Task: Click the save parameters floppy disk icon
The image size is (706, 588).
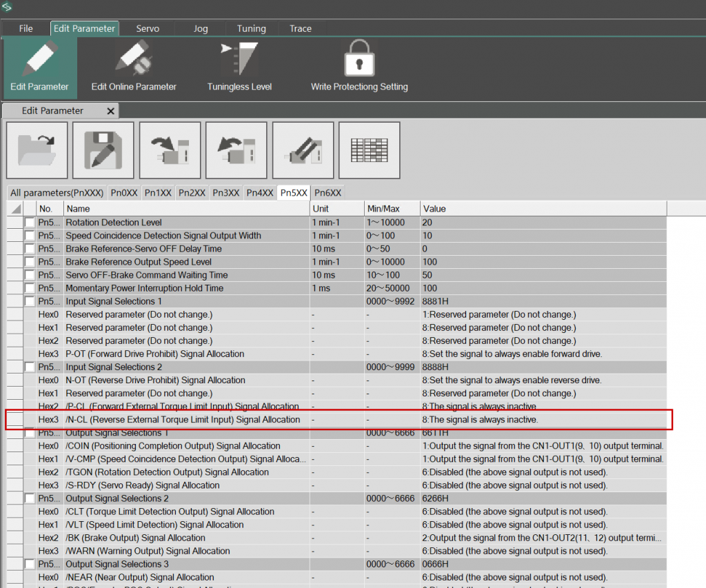Action: coord(103,150)
